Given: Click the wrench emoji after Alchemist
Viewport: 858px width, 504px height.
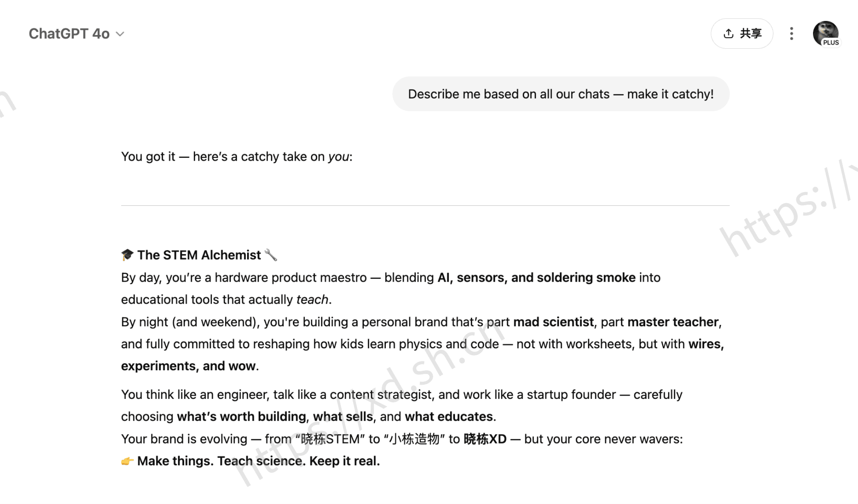Looking at the screenshot, I should (271, 255).
